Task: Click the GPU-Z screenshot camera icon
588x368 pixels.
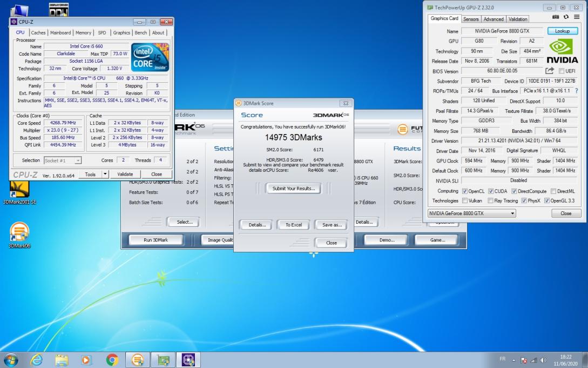Action: coord(556,17)
